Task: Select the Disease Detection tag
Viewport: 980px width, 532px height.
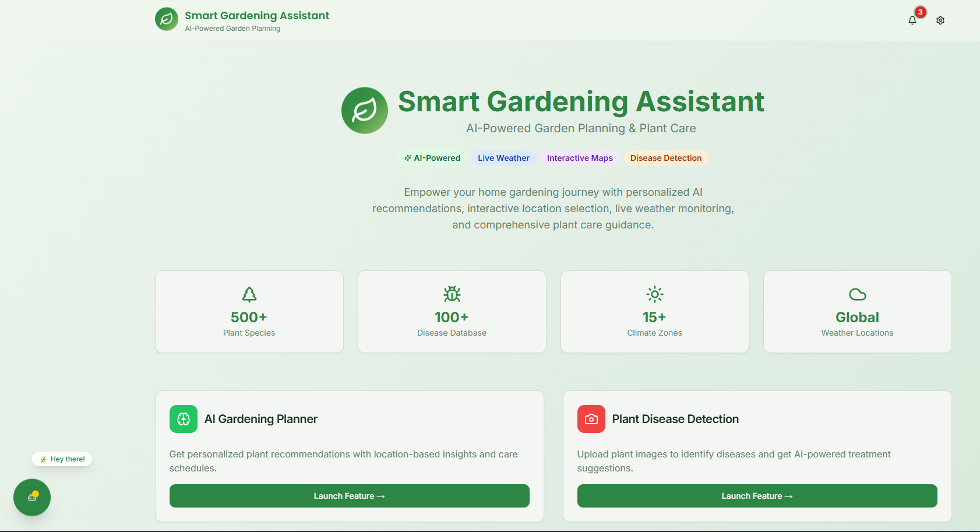Action: pos(666,158)
